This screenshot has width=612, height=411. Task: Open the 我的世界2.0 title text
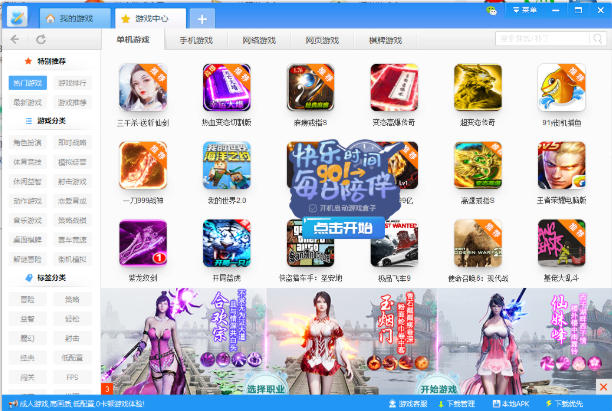[x=227, y=201]
